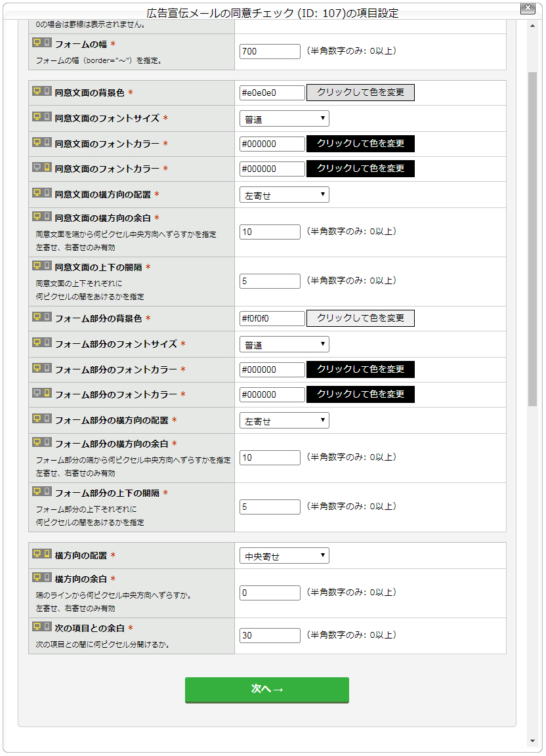Click the text 次の項目との間に何ピクセル分開けるか。
This screenshot has height=756, width=546.
coord(102,644)
